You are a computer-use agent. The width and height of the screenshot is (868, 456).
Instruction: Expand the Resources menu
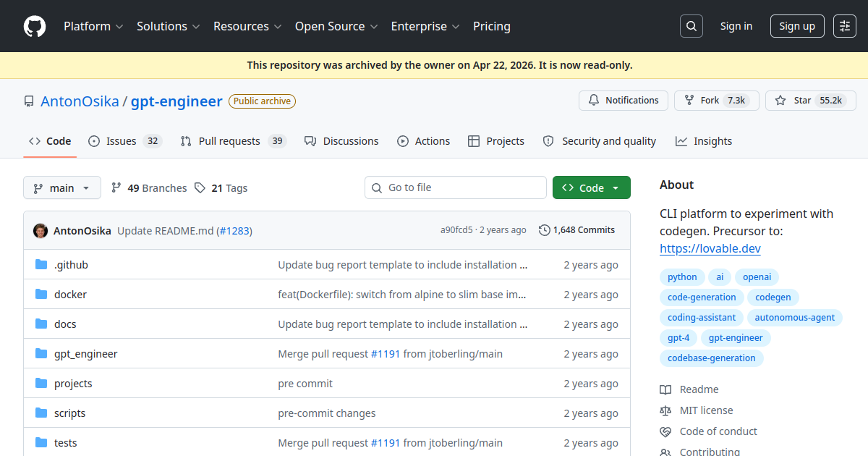coord(247,26)
